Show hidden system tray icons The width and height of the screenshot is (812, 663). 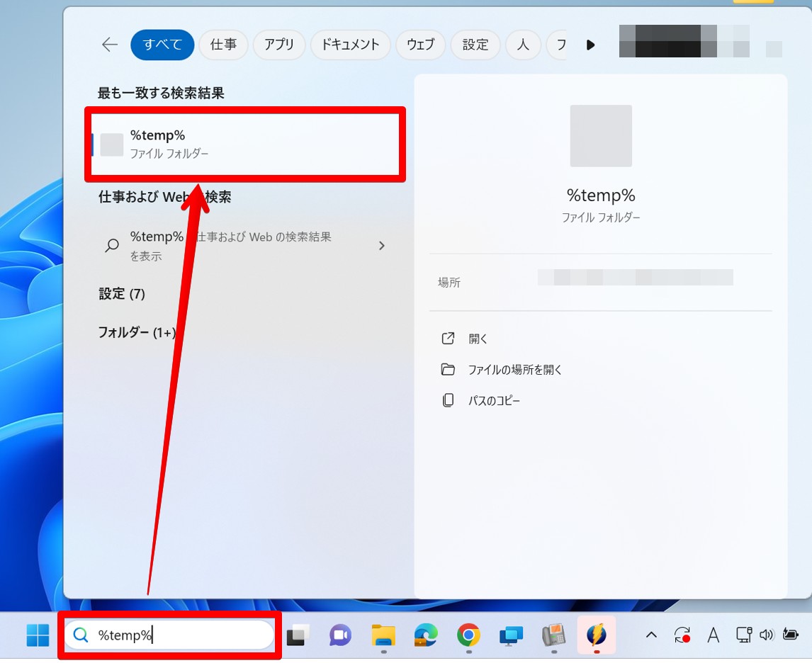tap(651, 635)
